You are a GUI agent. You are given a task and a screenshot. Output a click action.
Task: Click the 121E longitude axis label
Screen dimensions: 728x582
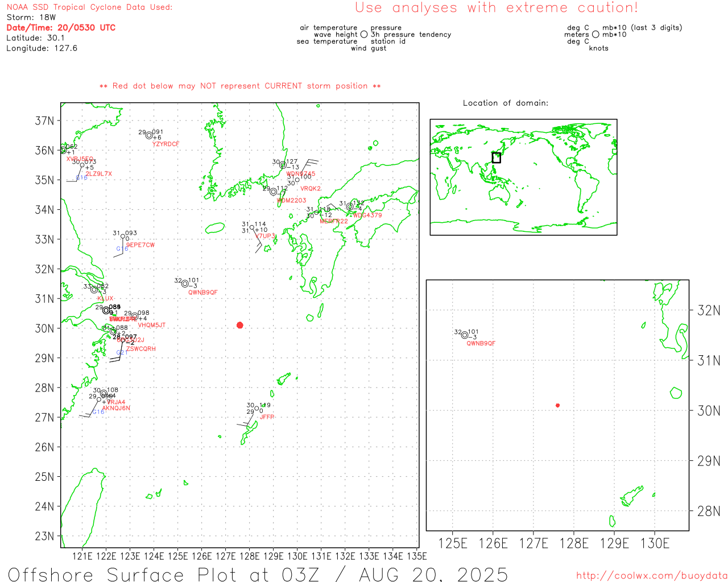pyautogui.click(x=82, y=556)
